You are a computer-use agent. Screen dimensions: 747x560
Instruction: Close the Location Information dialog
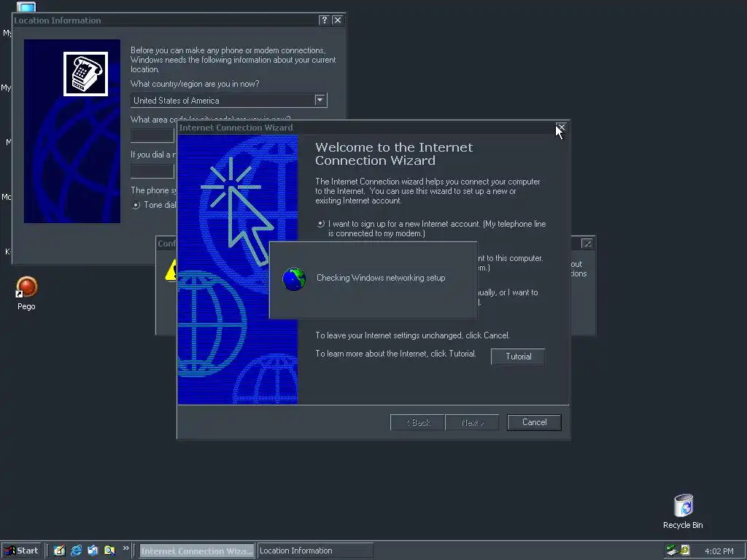click(337, 20)
